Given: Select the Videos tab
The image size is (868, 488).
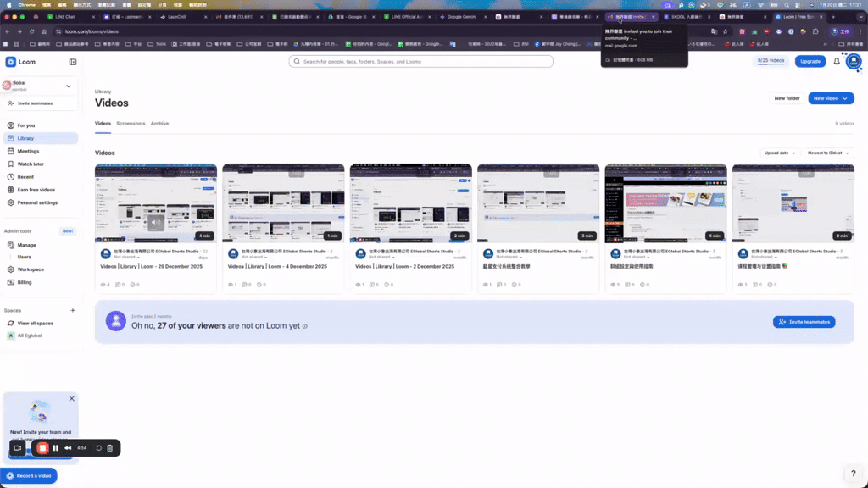Looking at the screenshot, I should click(x=103, y=124).
